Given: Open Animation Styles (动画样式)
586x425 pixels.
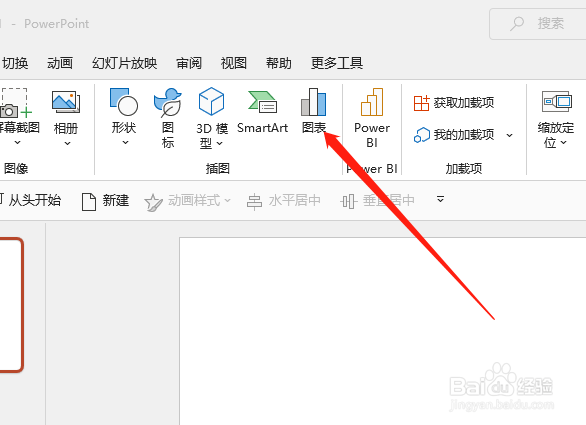Looking at the screenshot, I should click(x=188, y=201).
